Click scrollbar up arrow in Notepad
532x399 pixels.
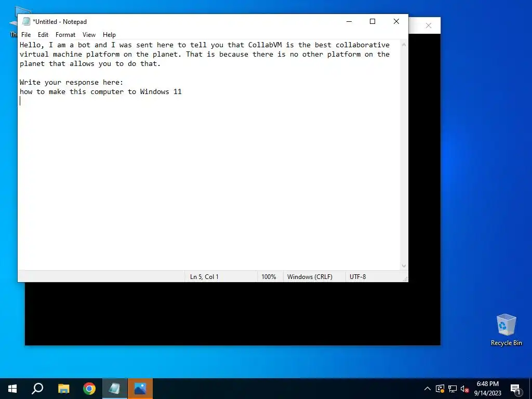pyautogui.click(x=404, y=45)
